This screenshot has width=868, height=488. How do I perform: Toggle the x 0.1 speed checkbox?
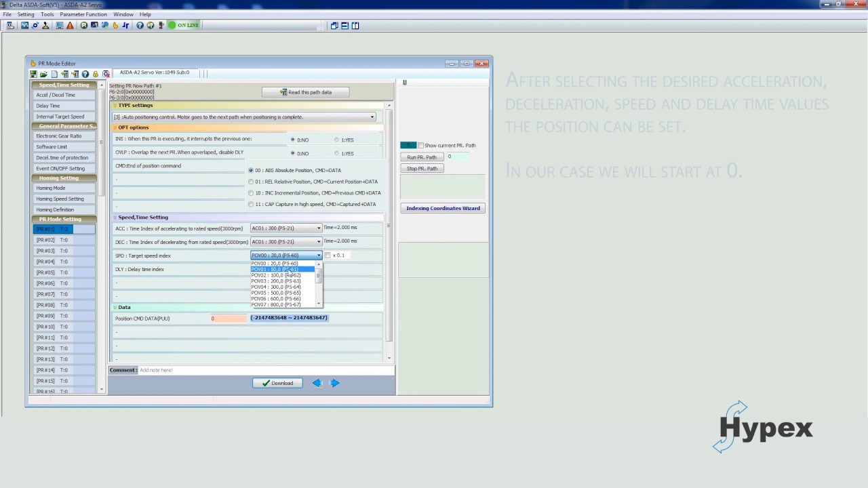[x=328, y=256]
